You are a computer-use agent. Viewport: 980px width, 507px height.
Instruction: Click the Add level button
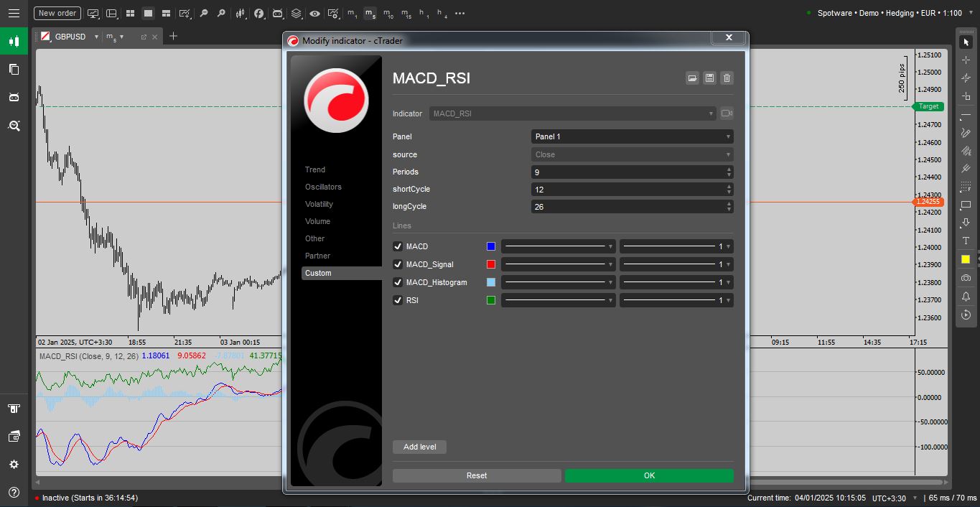(x=419, y=447)
